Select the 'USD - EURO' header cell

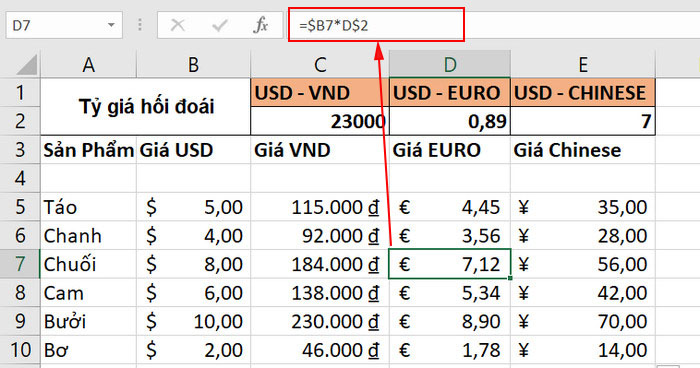[450, 93]
